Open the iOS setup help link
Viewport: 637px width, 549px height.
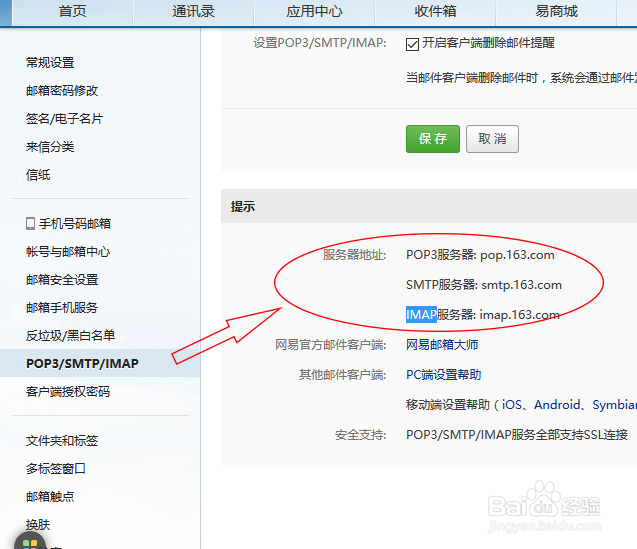[512, 405]
